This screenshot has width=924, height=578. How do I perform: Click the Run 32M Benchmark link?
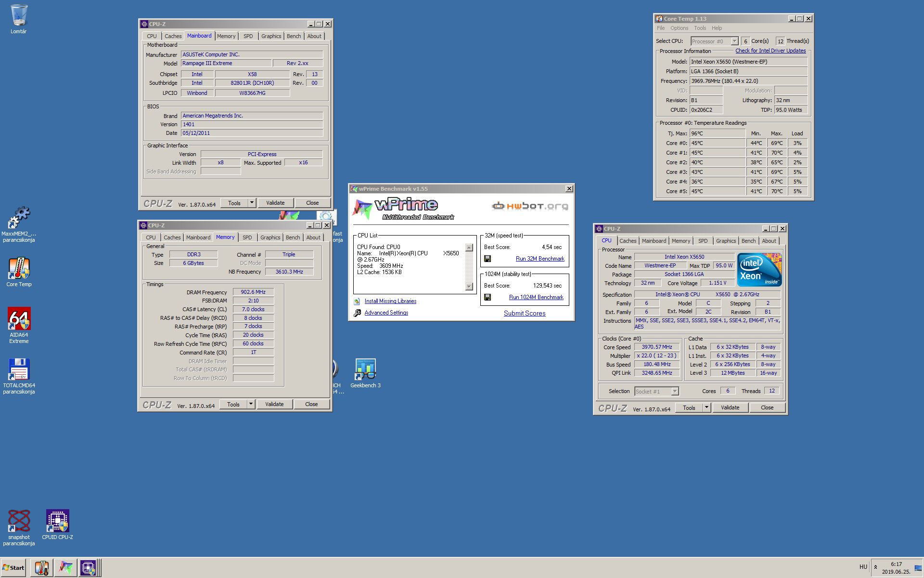coord(540,259)
